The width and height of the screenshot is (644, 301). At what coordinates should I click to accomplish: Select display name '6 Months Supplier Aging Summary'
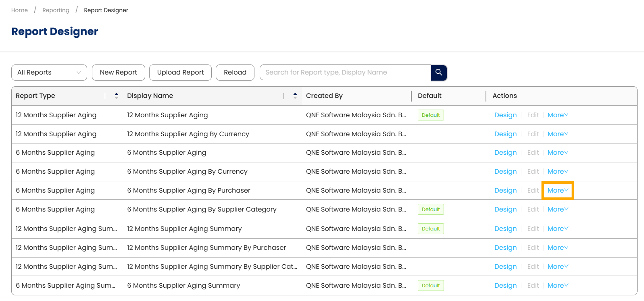click(183, 285)
